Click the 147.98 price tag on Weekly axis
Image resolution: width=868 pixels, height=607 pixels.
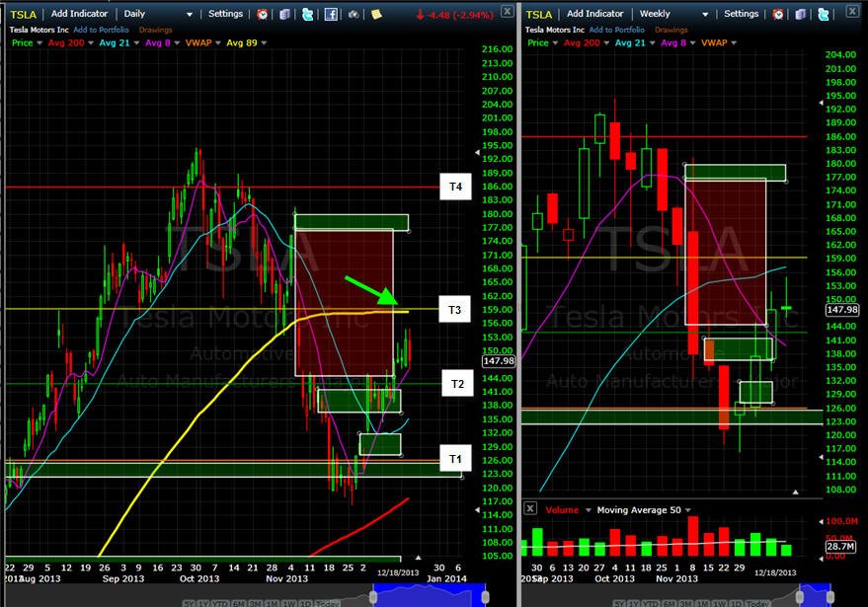(x=842, y=310)
